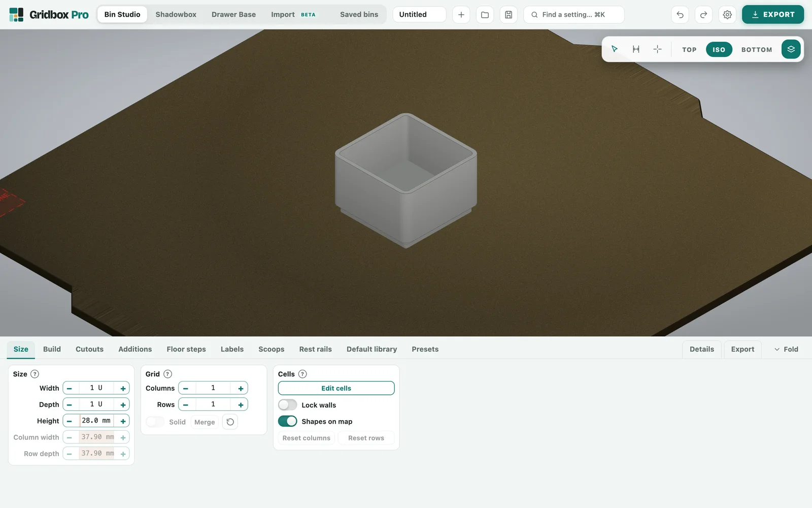Increase Depth value
This screenshot has width=812, height=508.
[123, 404]
